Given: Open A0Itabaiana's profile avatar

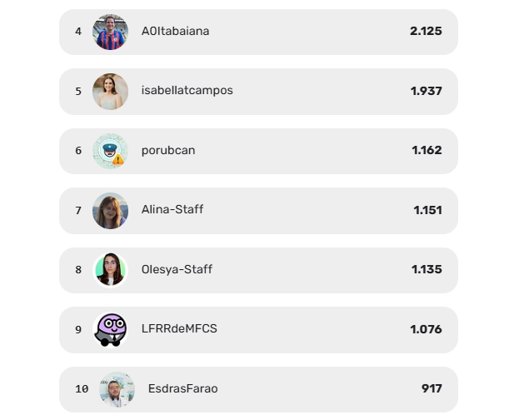Looking at the screenshot, I should click(x=110, y=32).
